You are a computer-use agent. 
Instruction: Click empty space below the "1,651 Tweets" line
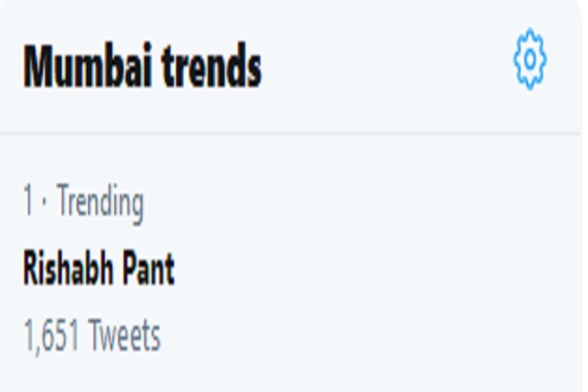289,374
